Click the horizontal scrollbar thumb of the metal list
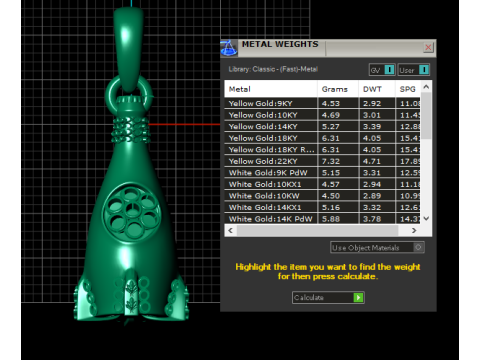The height and width of the screenshot is (360, 480). click(x=317, y=230)
